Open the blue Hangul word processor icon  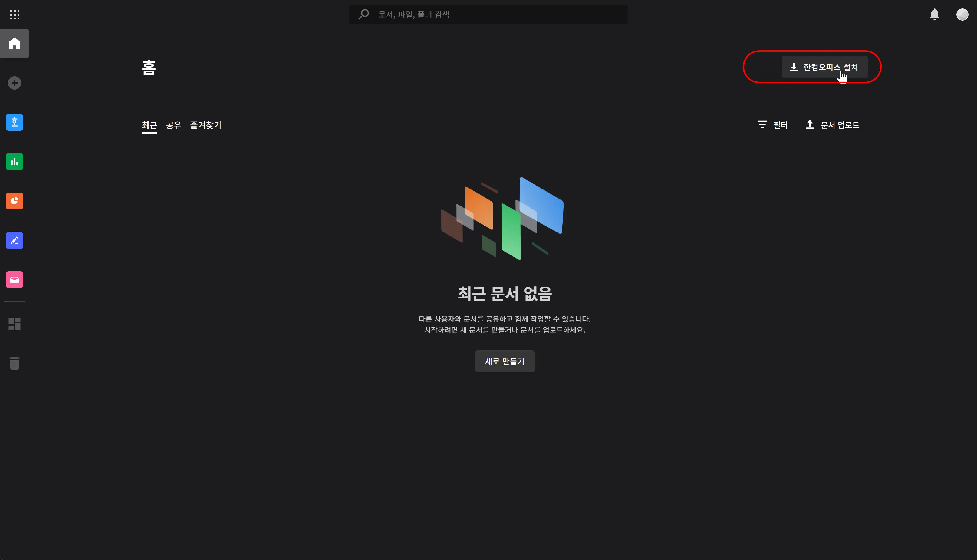click(15, 122)
